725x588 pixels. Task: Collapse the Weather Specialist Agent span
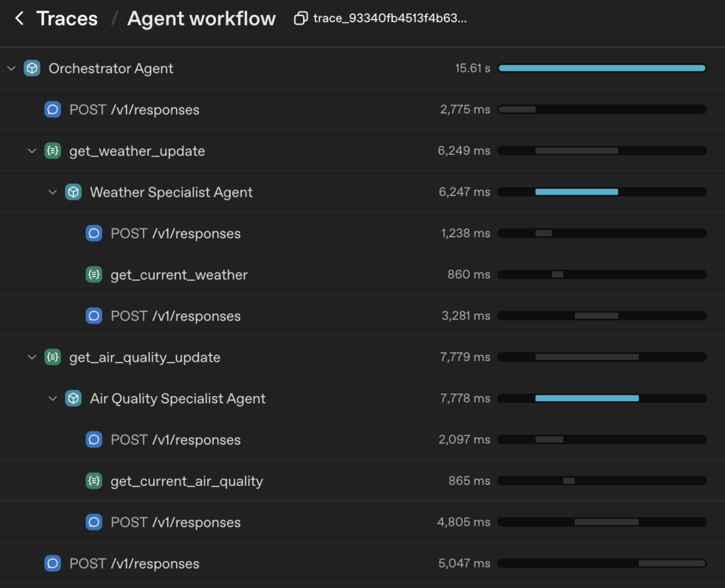click(52, 192)
